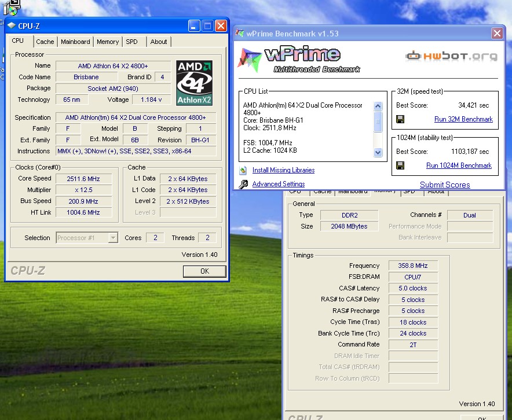Click the AMD 64 Athlon X2 logo
Image resolution: width=512 pixels, height=420 pixels.
coord(194,83)
